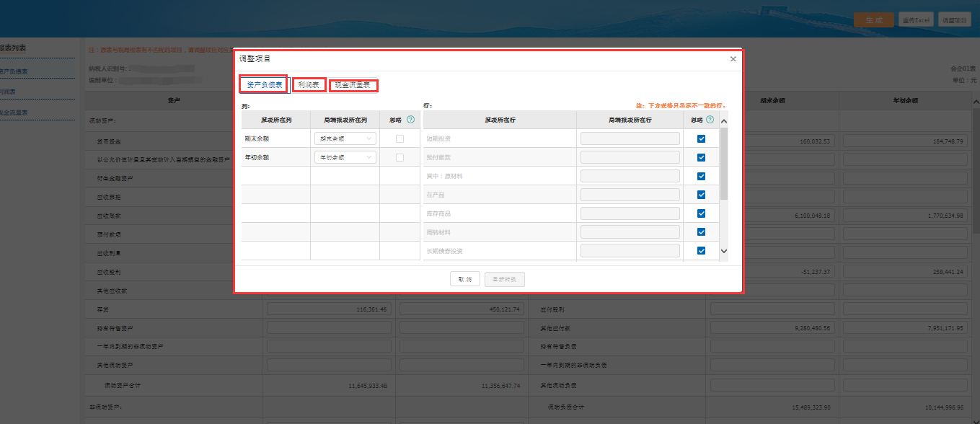Image resolution: width=980 pixels, height=424 pixels.
Task: Click bureau row field for 在产品
Action: coord(630,195)
